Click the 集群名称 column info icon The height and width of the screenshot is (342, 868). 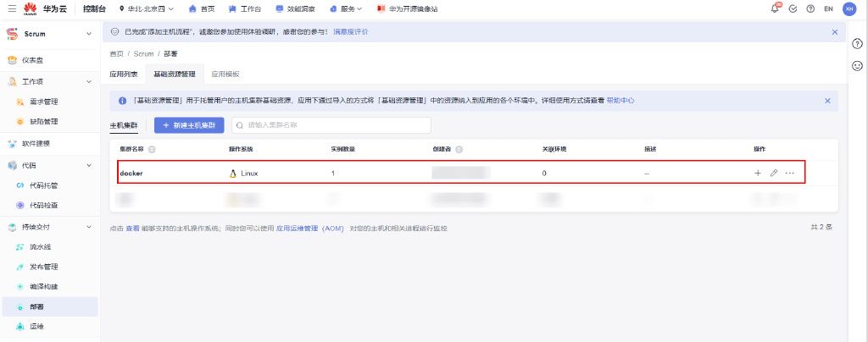click(152, 149)
